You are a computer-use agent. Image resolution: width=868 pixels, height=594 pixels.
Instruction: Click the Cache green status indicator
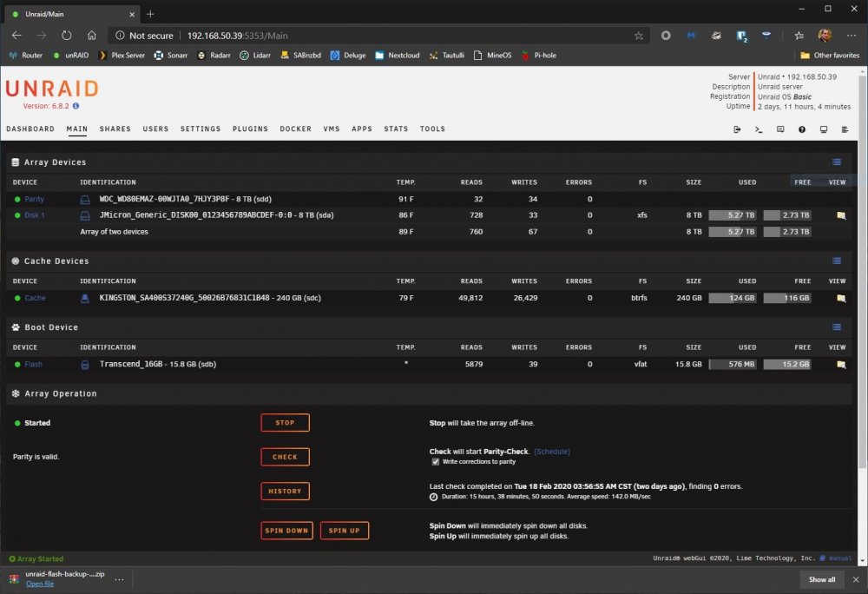pos(17,298)
